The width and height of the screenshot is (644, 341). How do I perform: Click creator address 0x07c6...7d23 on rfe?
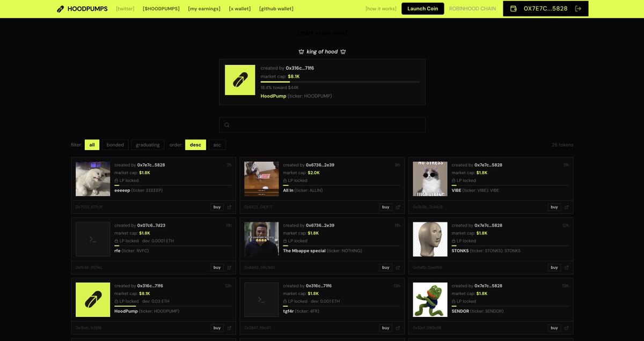coord(151,226)
